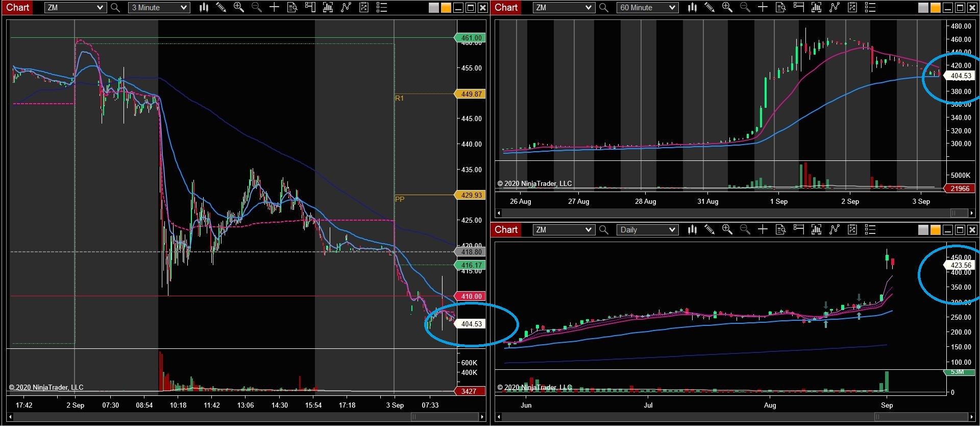Click gray link swatch in 3 Minute chart

tap(434, 8)
